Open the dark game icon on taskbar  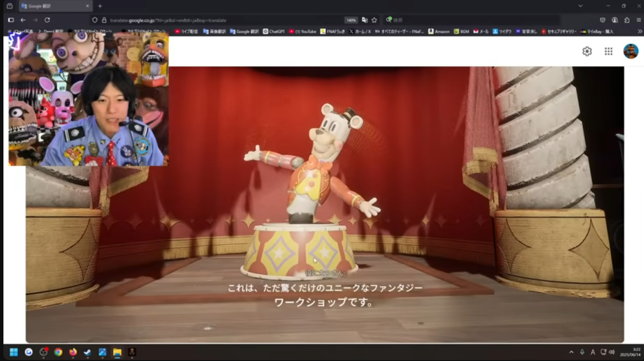[131, 352]
